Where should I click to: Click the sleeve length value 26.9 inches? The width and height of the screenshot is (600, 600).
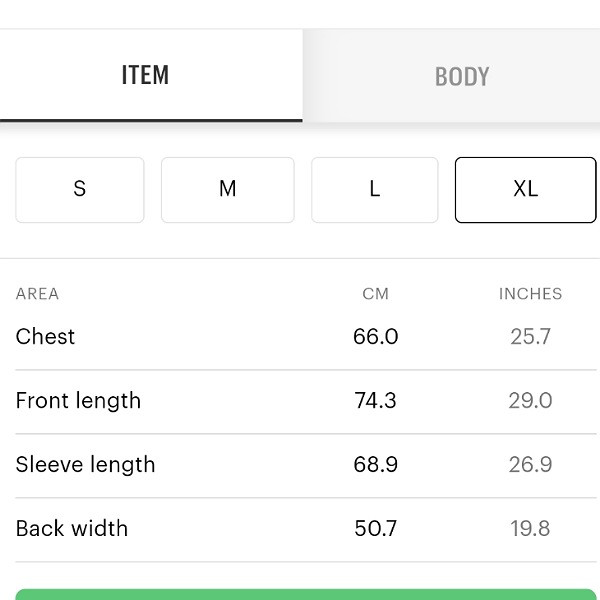click(530, 465)
